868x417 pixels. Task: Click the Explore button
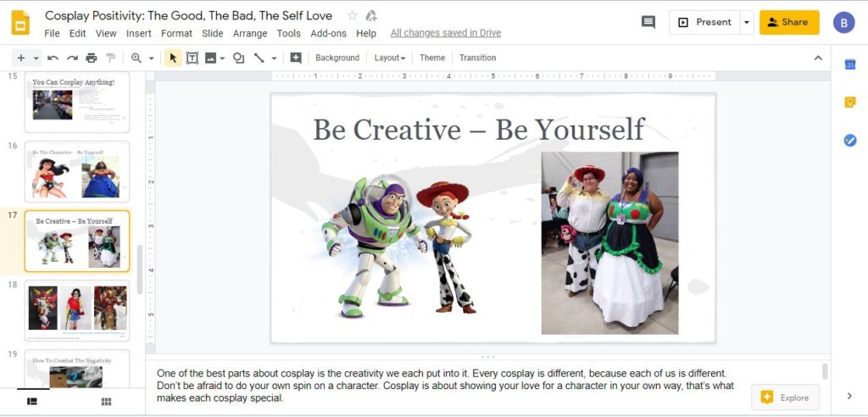click(785, 398)
